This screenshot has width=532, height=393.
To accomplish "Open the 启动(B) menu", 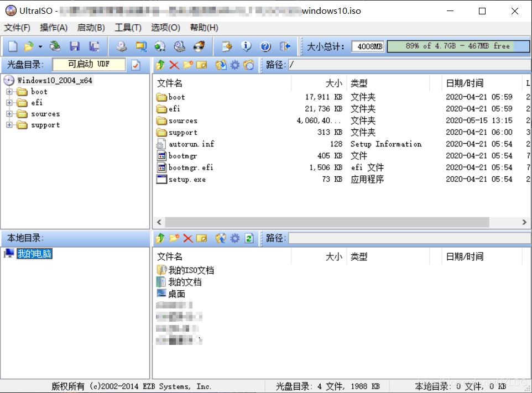I will [91, 28].
